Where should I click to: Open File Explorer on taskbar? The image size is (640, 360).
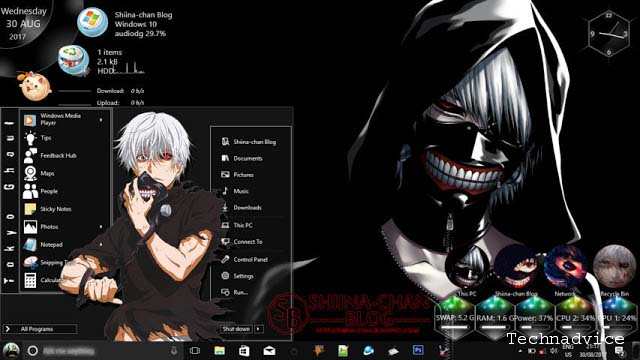pos(220,351)
